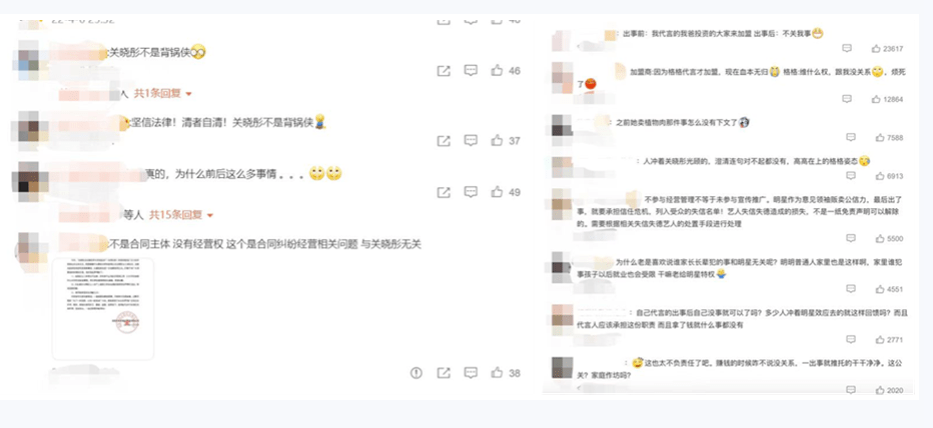Open the attached document image thumbnail
Image resolution: width=933 pixels, height=428 pixels.
pyautogui.click(x=103, y=308)
